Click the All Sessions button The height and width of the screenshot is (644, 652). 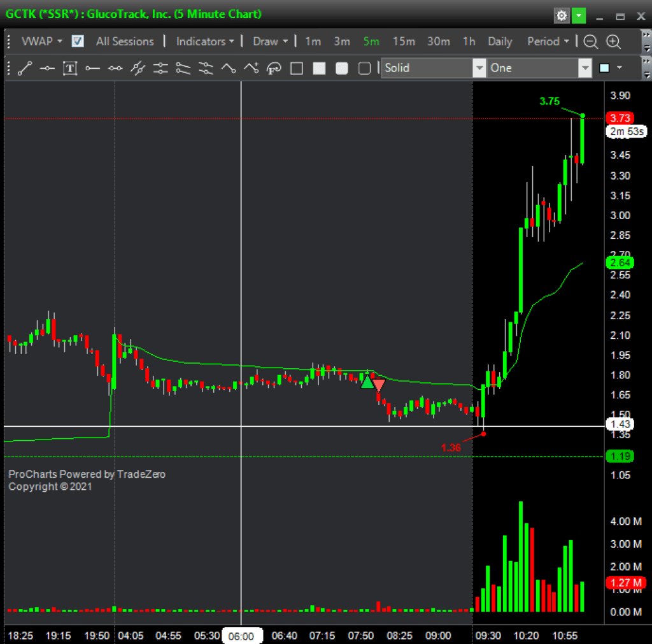(125, 41)
